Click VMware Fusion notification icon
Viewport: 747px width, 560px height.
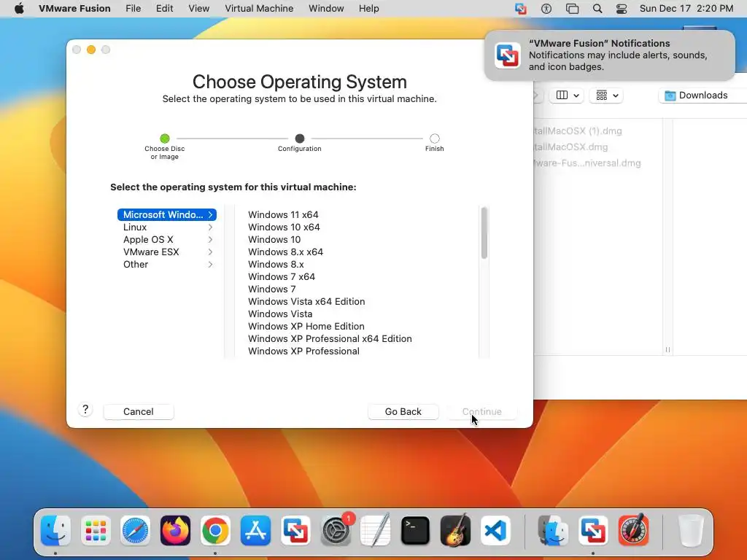click(508, 55)
